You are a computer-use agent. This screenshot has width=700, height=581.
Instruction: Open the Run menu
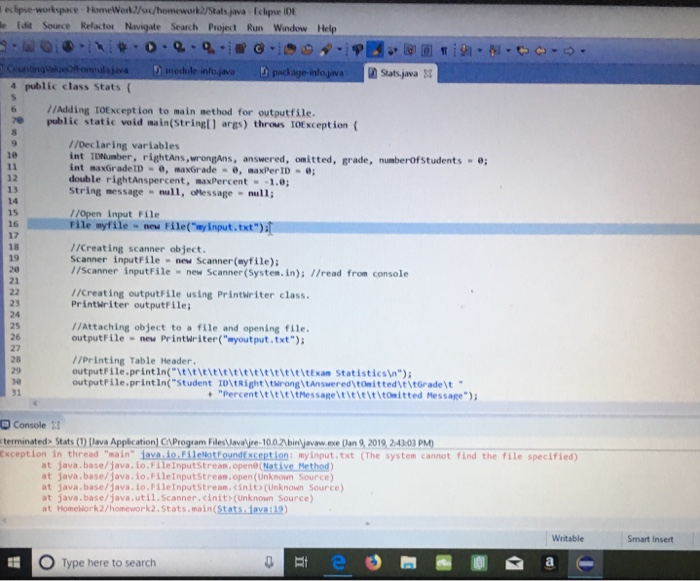pos(255,28)
